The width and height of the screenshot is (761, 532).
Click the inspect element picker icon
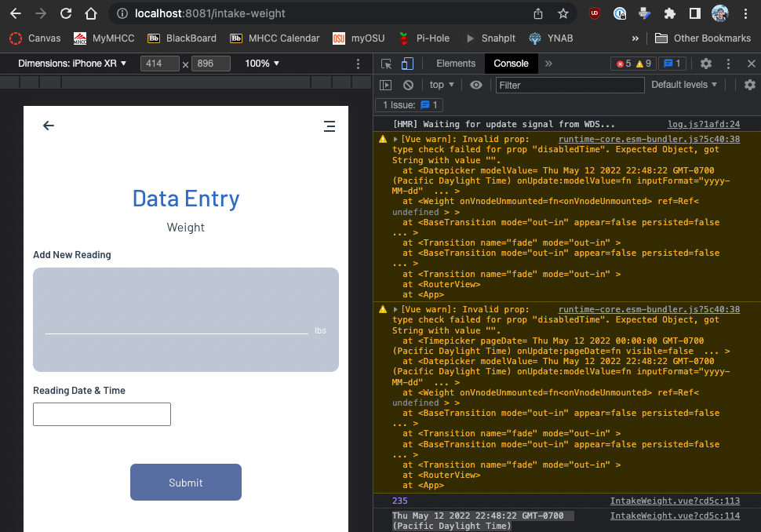pos(387,64)
